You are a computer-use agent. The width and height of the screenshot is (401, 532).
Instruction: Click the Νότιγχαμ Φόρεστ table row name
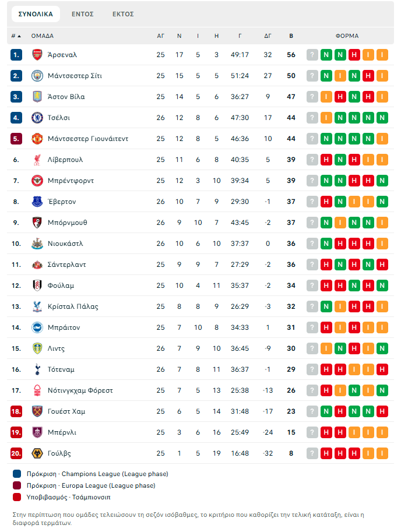click(x=80, y=390)
